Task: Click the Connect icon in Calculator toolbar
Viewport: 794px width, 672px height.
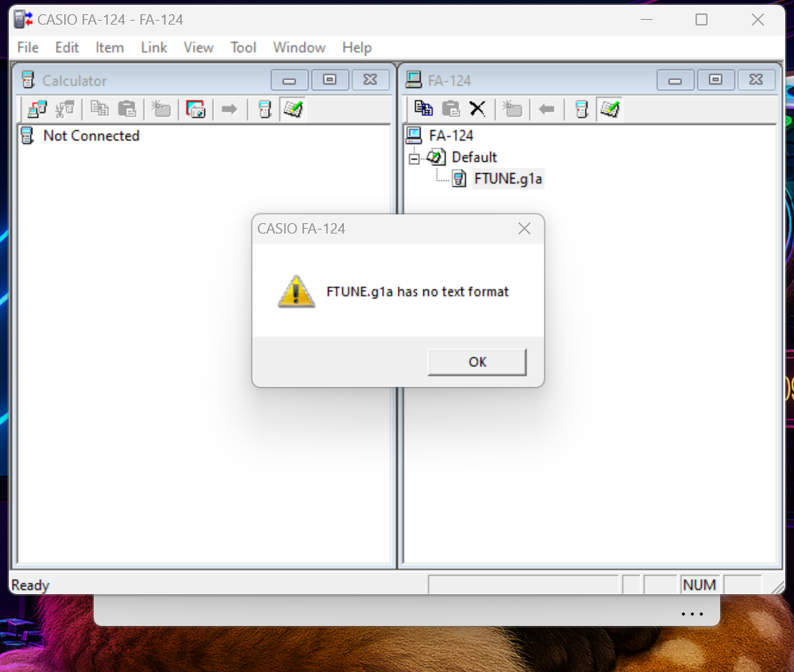Action: pyautogui.click(x=37, y=109)
